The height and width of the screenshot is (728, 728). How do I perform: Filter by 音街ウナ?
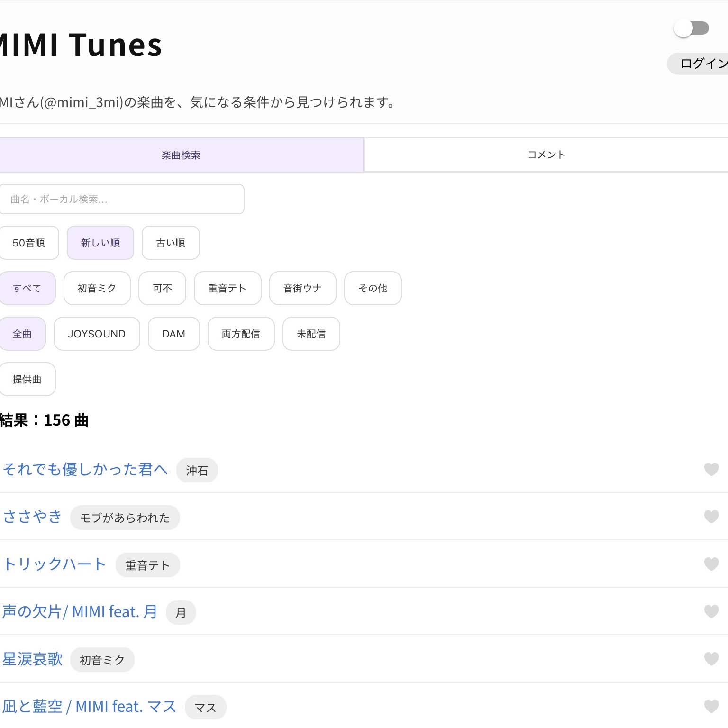(x=303, y=288)
